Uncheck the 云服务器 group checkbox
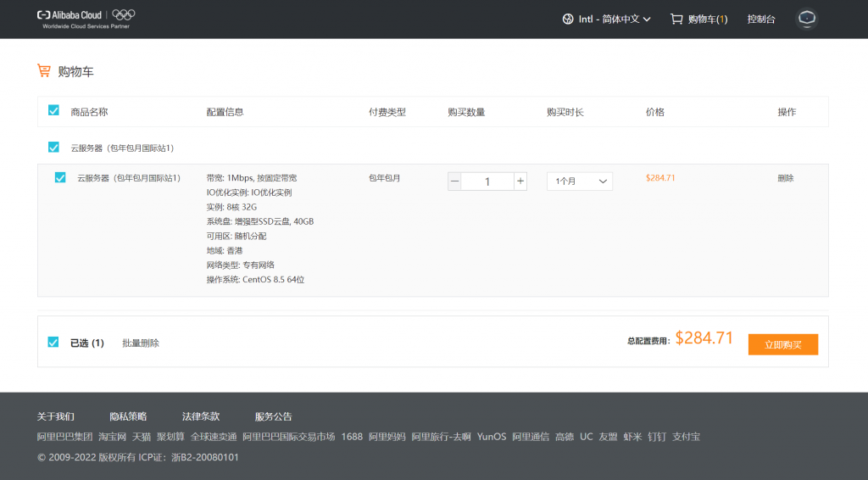The image size is (868, 480). click(x=54, y=148)
